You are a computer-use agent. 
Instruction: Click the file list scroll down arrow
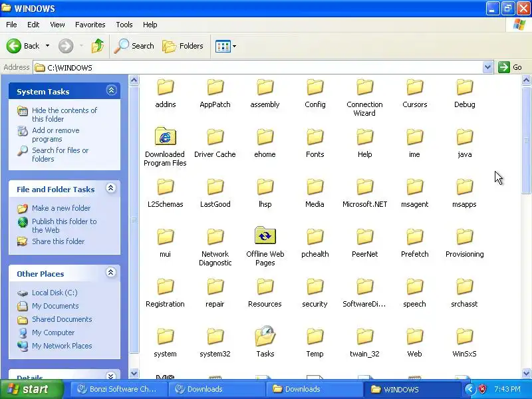click(526, 373)
